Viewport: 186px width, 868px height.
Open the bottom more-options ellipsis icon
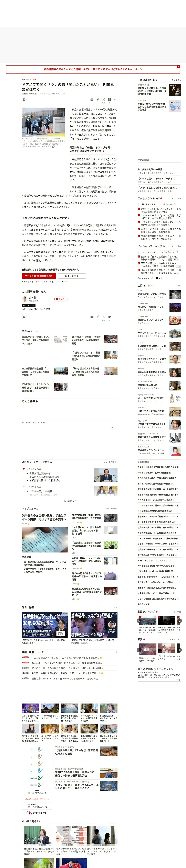pos(115,317)
